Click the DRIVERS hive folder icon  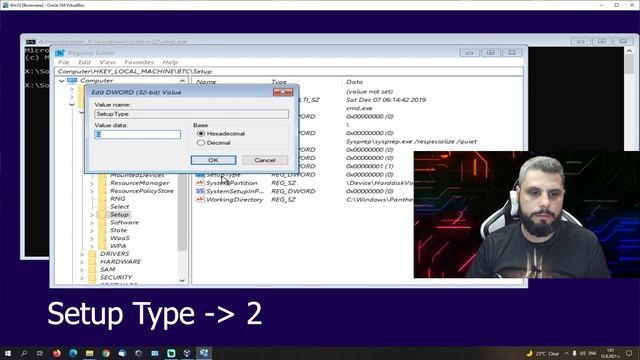coord(92,254)
